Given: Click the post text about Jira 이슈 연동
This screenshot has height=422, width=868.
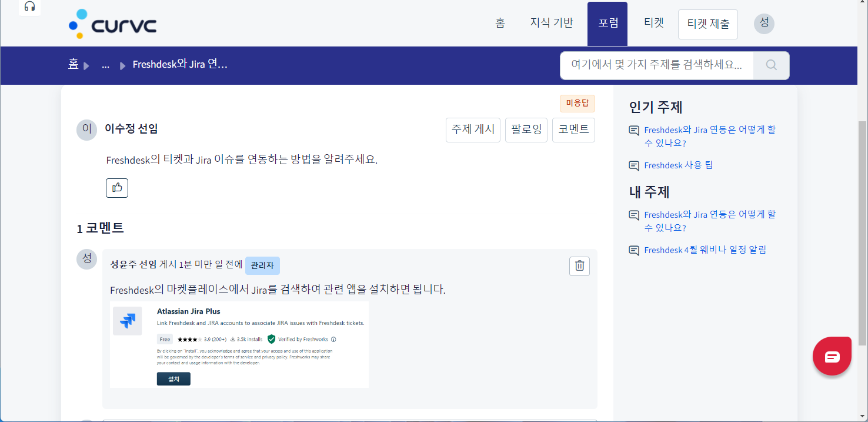Looking at the screenshot, I should tap(242, 160).
